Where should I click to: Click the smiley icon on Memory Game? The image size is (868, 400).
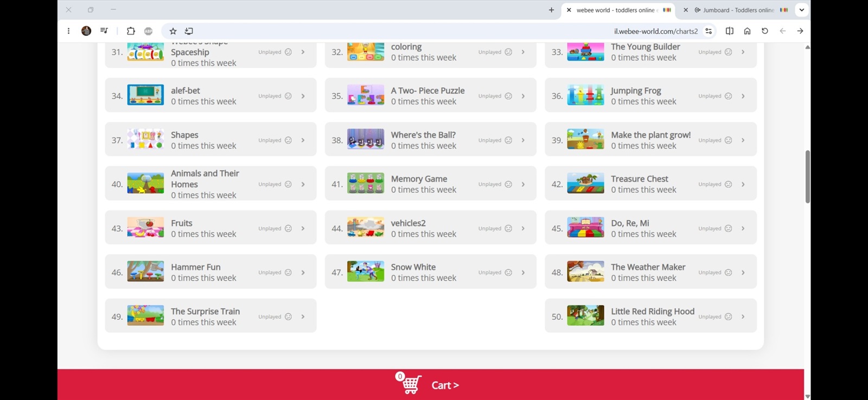(508, 184)
